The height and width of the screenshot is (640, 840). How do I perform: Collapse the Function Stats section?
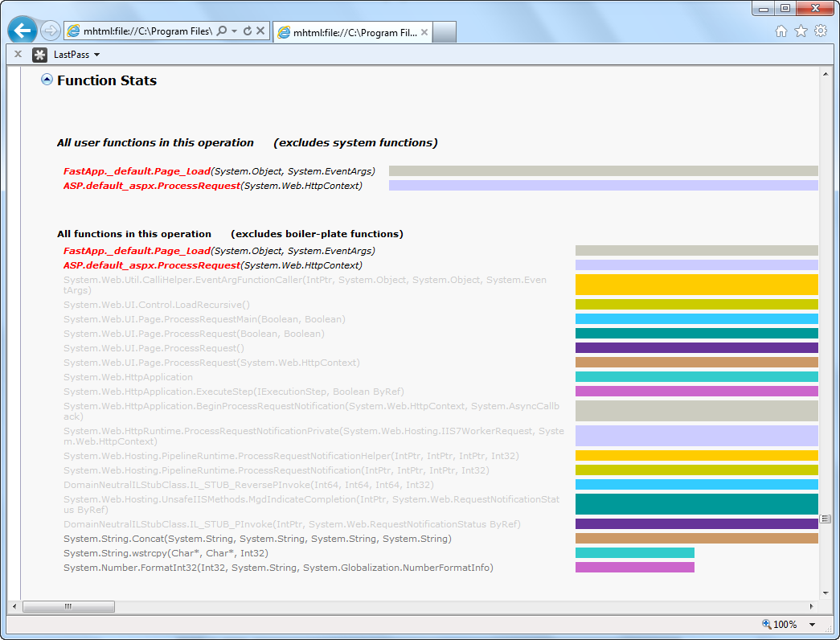tap(47, 80)
